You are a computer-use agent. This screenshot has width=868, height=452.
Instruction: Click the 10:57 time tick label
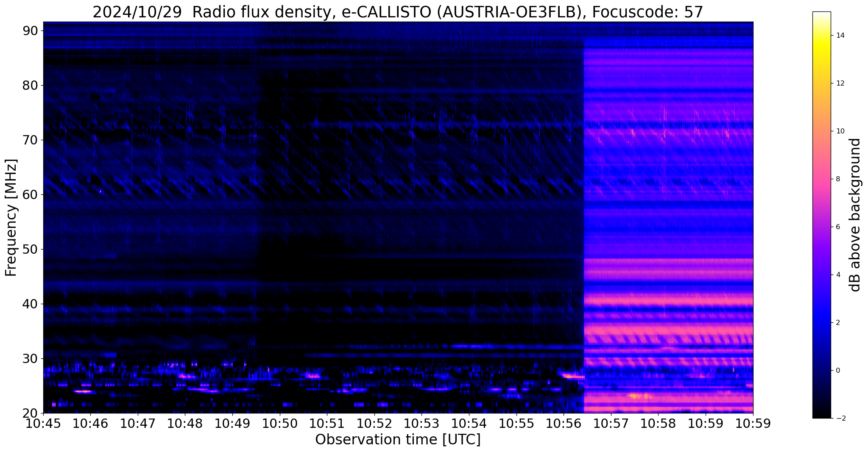pos(611,423)
